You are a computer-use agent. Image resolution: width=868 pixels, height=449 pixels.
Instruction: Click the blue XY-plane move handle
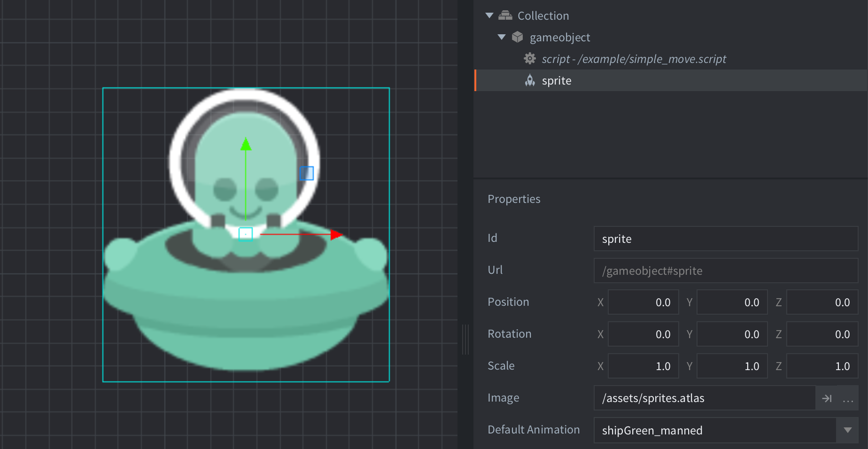[307, 173]
